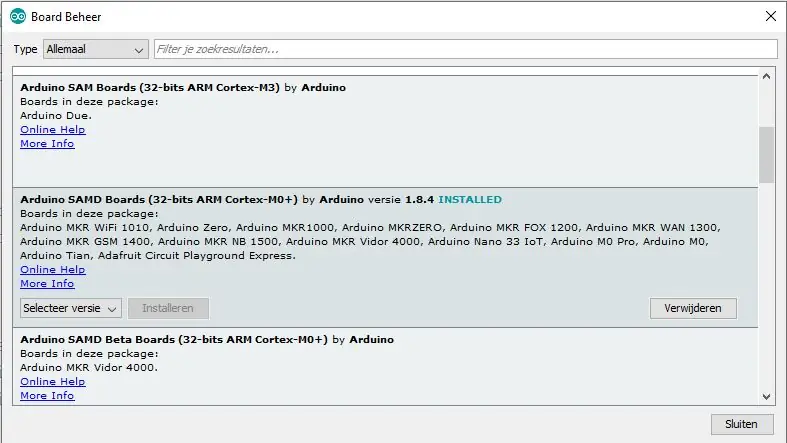The height and width of the screenshot is (443, 787).
Task: Expand the 'Selecteer versie' dropdown
Action: [71, 308]
